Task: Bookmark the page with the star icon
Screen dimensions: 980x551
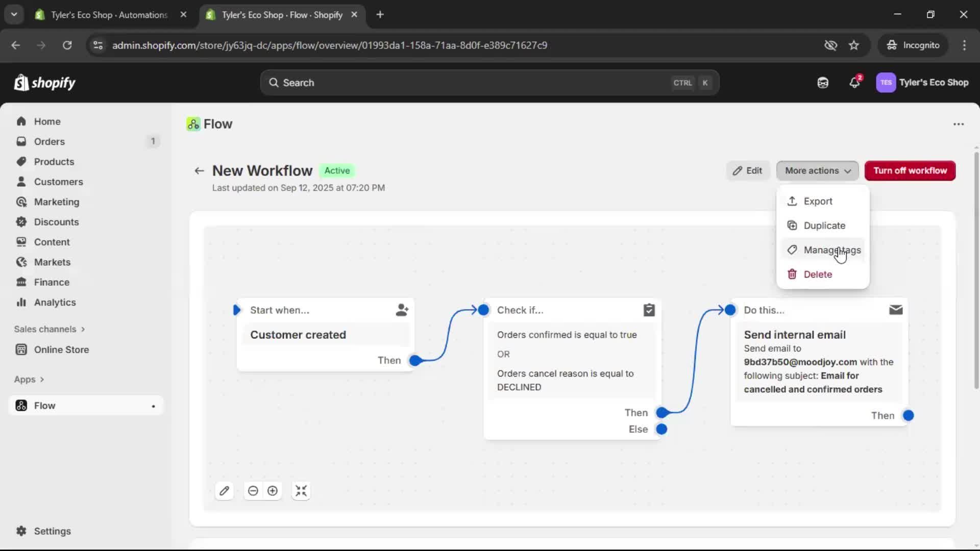Action: (x=854, y=45)
